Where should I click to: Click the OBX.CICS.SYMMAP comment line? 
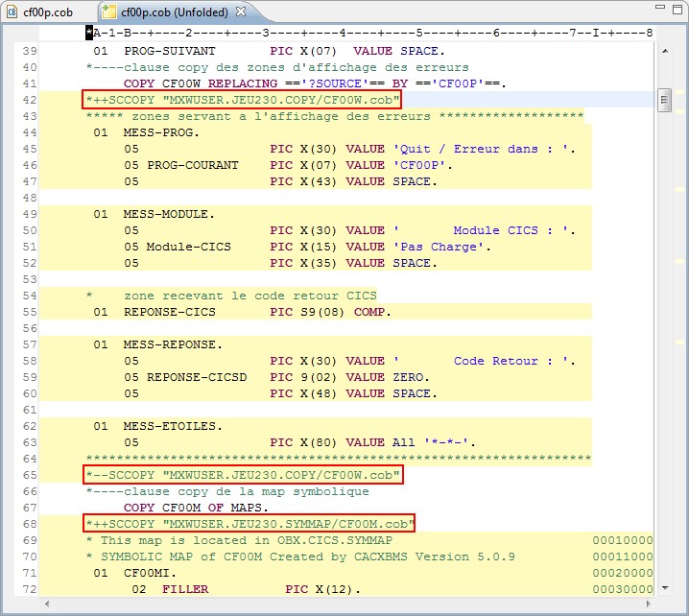(239, 539)
